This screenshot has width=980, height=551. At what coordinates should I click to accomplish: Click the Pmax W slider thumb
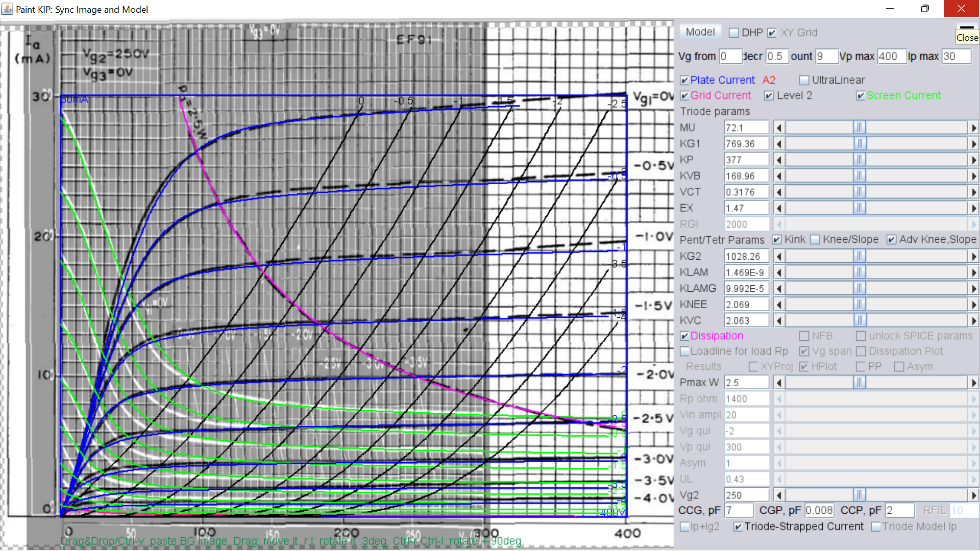click(x=860, y=383)
